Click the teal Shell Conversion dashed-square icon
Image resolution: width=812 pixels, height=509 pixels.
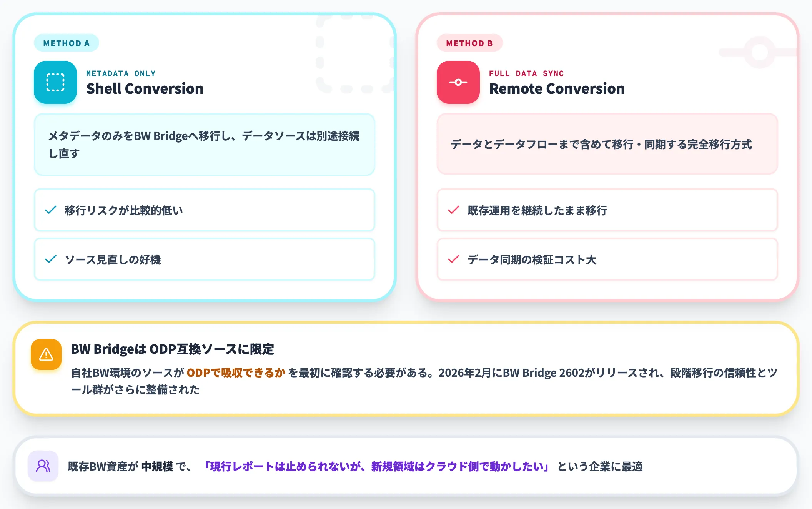tap(55, 82)
